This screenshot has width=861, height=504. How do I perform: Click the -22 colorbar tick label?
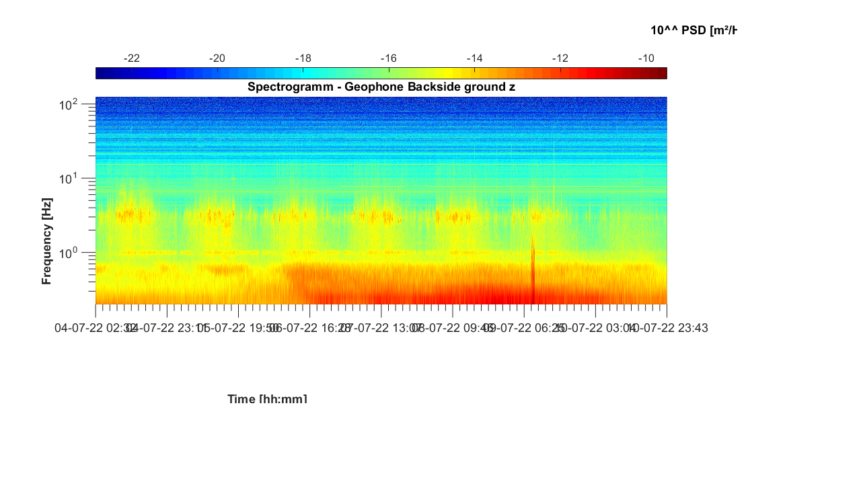tap(132, 58)
